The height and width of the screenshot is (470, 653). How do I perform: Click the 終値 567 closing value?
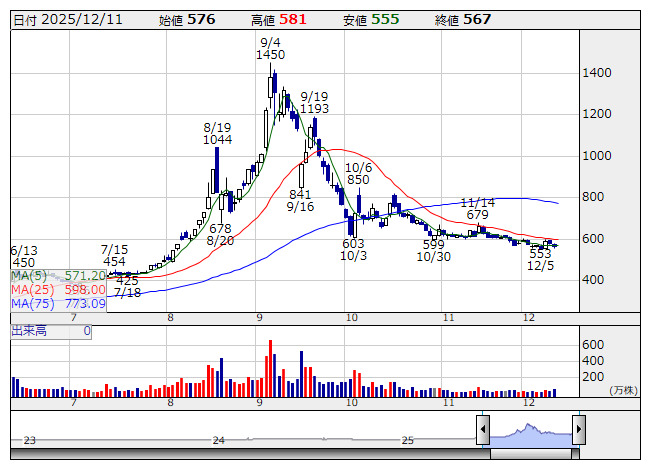click(463, 19)
